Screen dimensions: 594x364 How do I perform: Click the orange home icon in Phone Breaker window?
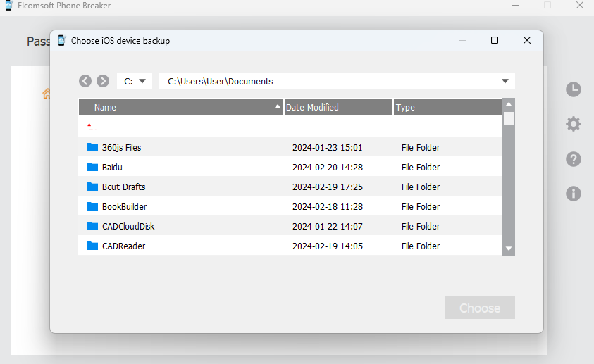pos(47,94)
